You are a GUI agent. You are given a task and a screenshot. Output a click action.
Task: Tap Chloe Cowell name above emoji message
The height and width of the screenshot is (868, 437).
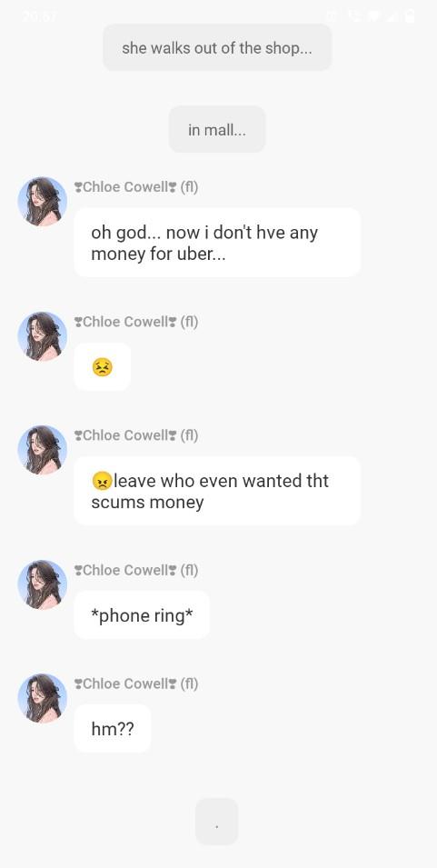pos(136,322)
